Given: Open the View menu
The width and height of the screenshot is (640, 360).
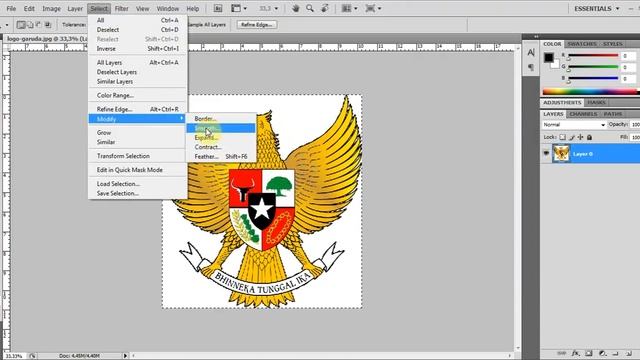Looking at the screenshot, I should (142, 8).
